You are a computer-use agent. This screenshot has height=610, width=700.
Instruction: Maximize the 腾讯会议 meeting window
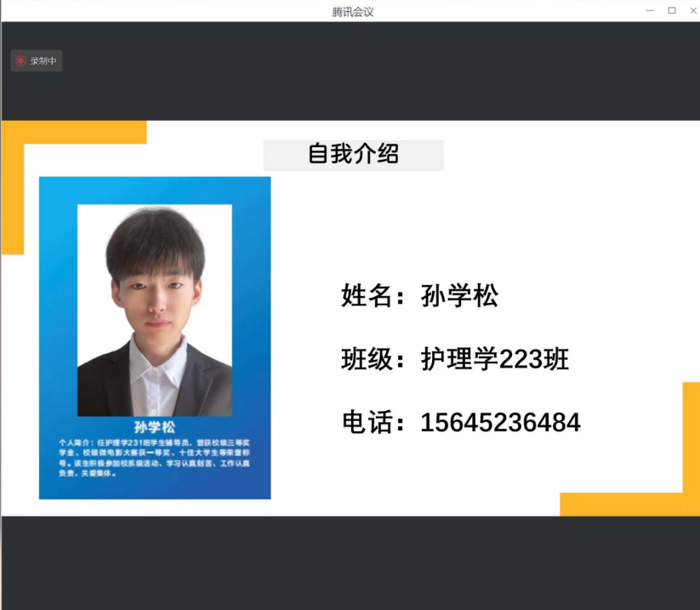(x=672, y=10)
